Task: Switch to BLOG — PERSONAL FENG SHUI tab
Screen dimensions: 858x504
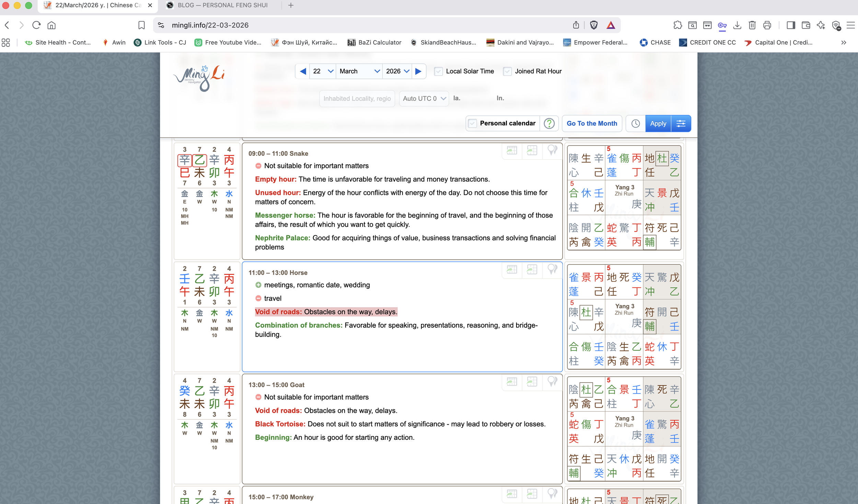Action: (222, 5)
